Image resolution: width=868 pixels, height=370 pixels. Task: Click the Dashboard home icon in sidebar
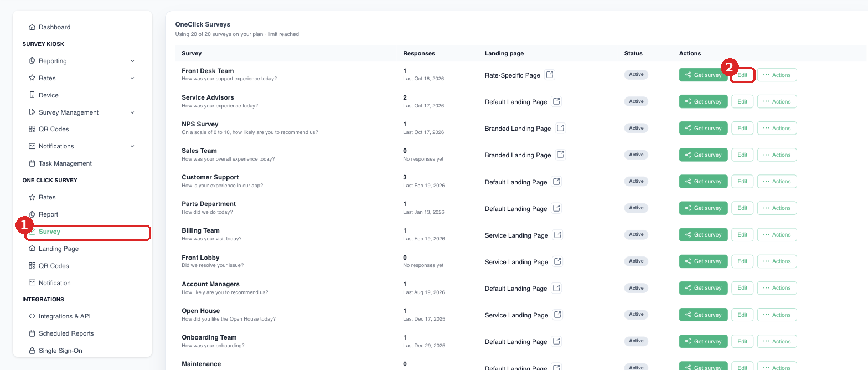(x=32, y=27)
